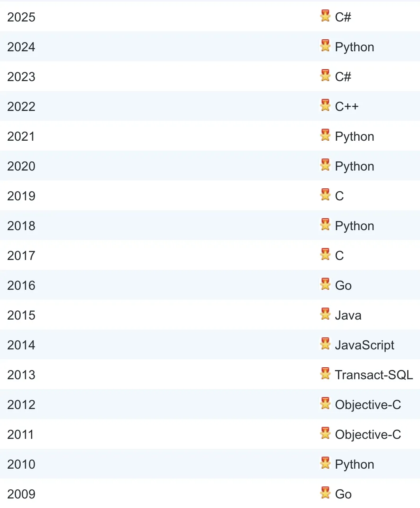Click the medal icon beside 2014 JavaScript
The height and width of the screenshot is (508, 420).
pyautogui.click(x=325, y=343)
